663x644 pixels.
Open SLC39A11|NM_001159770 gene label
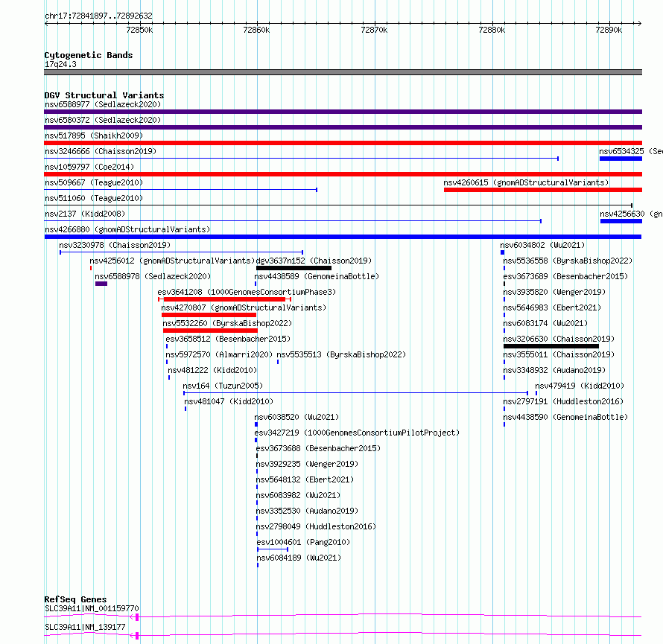[92, 608]
